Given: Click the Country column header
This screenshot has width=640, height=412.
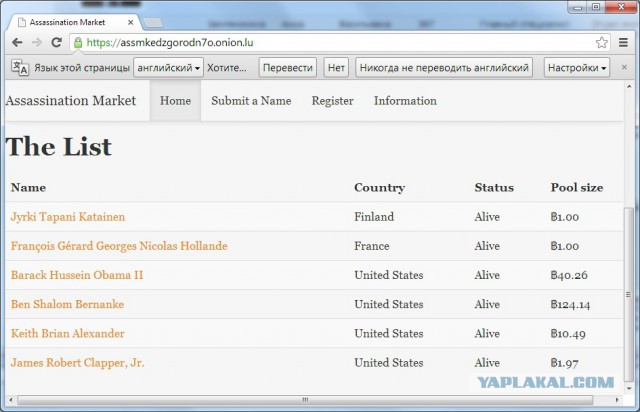Looking at the screenshot, I should (x=379, y=187).
